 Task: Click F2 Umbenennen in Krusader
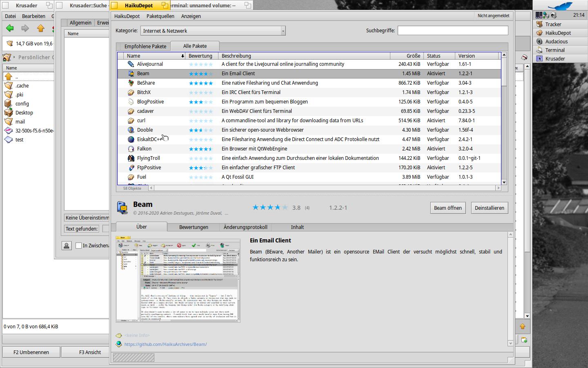click(31, 352)
